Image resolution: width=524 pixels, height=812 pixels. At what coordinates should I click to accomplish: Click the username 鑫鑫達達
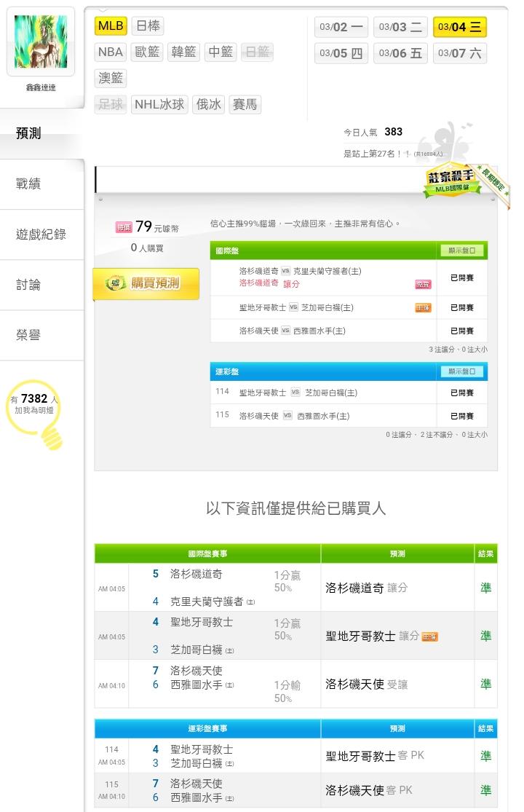coord(41,87)
